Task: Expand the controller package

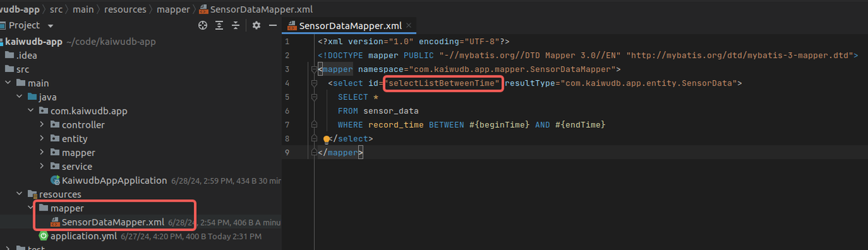Action: 43,125
